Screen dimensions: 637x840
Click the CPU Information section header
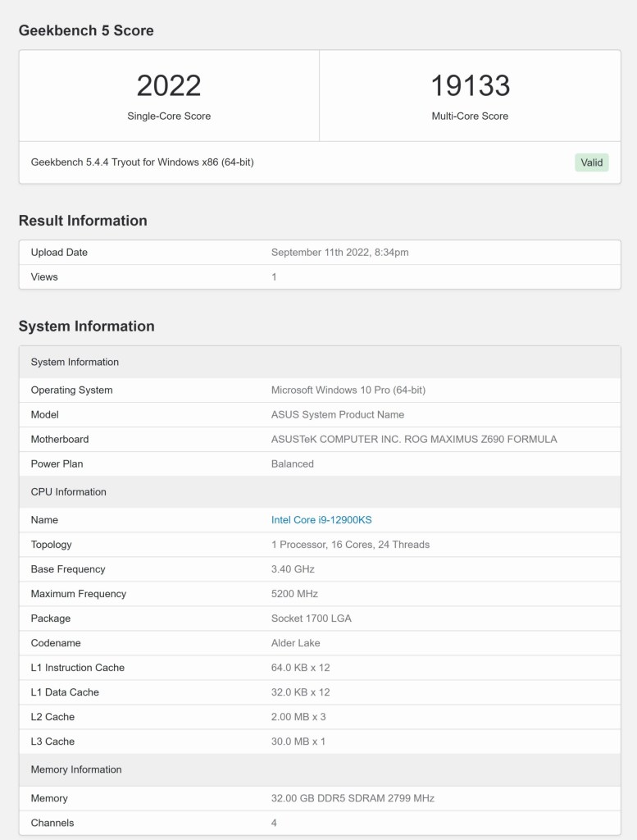click(x=320, y=492)
